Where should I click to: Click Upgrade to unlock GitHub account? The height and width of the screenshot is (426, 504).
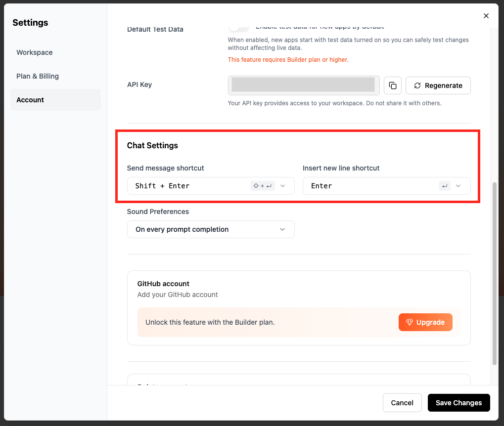[x=425, y=322]
